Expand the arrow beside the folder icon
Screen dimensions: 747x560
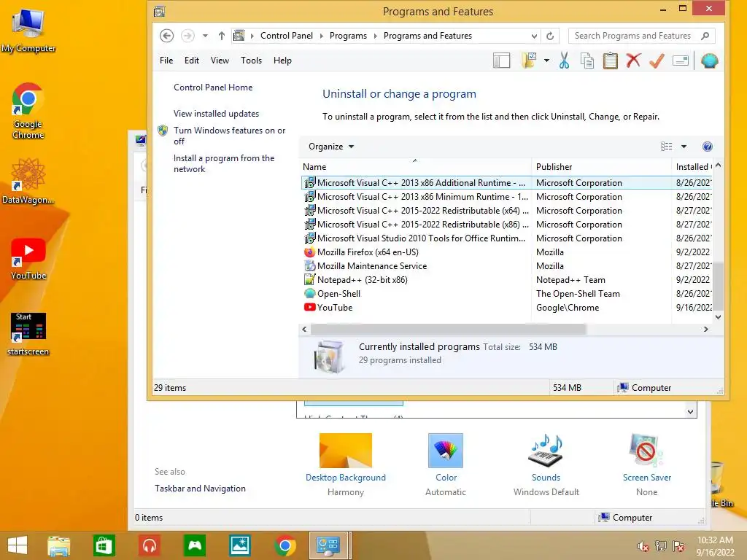(x=546, y=61)
